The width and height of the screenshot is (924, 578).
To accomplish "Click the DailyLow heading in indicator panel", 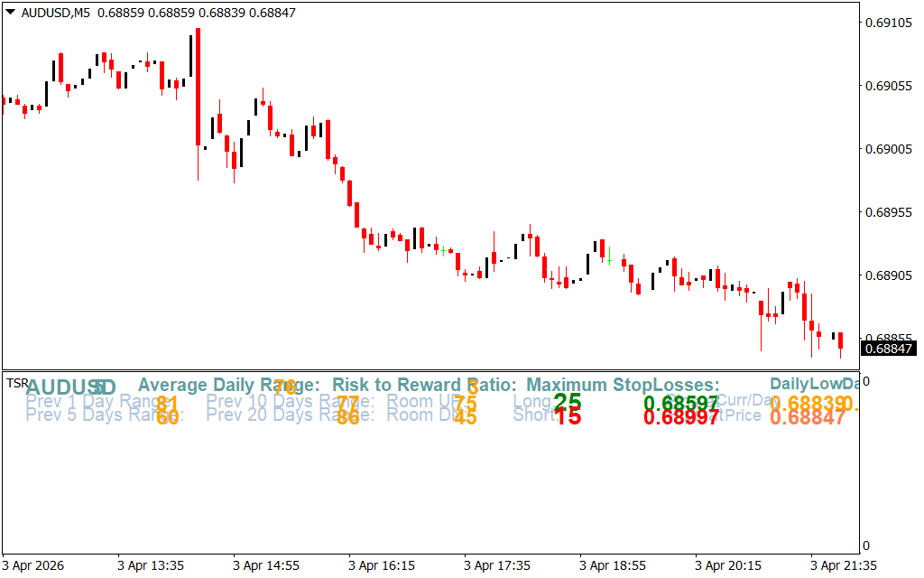I will [x=805, y=386].
